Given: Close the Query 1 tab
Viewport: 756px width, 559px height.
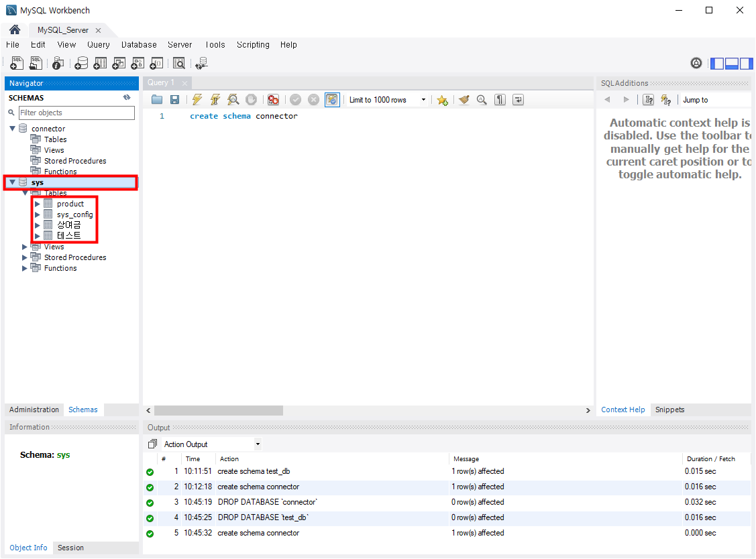Looking at the screenshot, I should tap(184, 83).
